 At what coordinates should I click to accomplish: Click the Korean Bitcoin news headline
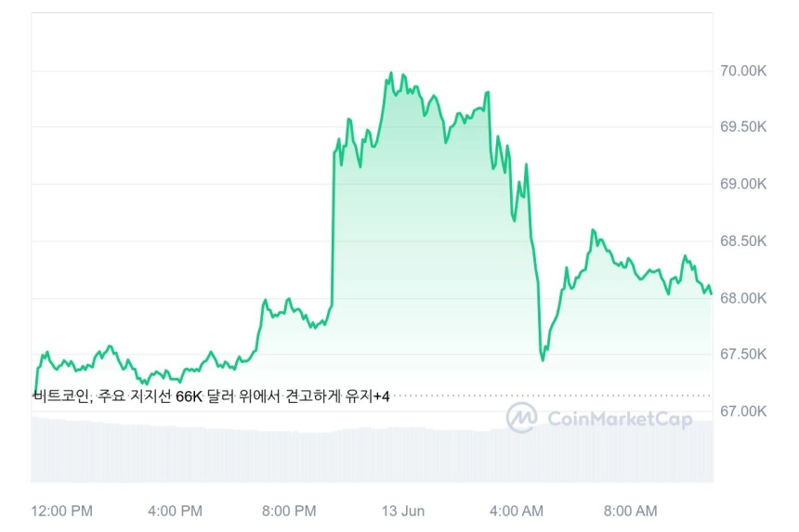tap(203, 396)
